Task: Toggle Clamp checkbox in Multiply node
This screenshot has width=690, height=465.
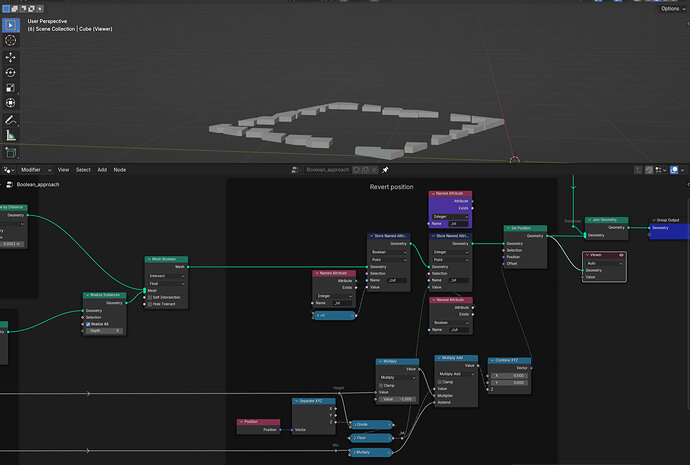Action: pyautogui.click(x=381, y=385)
